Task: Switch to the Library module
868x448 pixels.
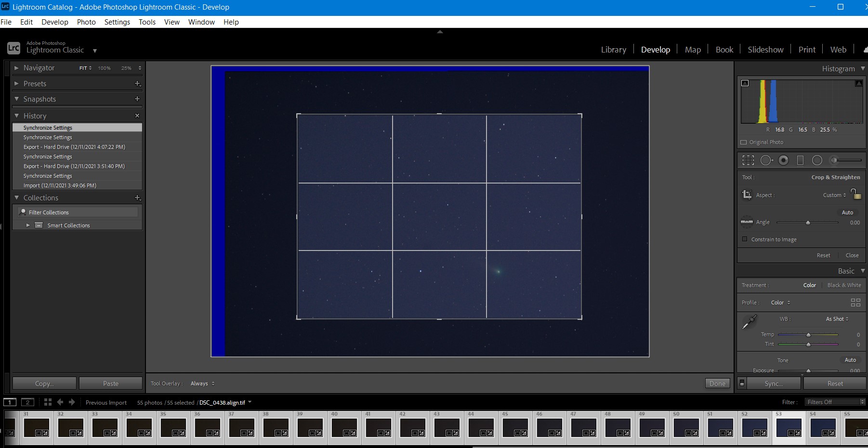Action: [x=614, y=50]
